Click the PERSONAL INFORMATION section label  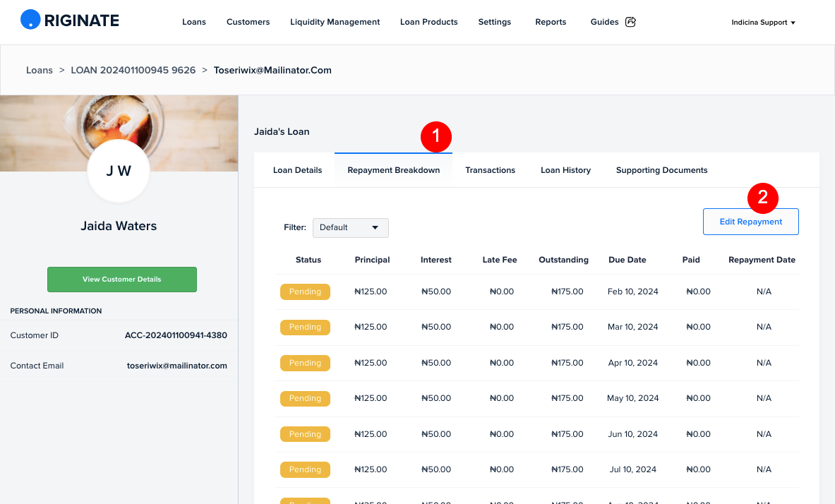pos(56,311)
